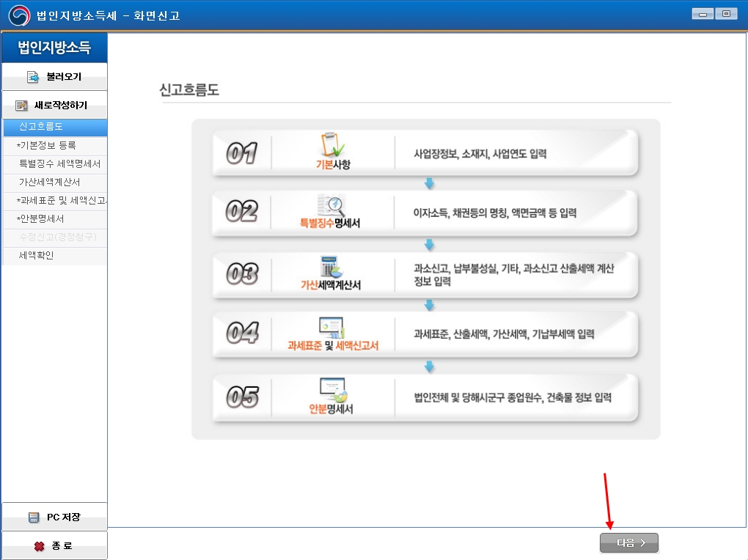The height and width of the screenshot is (560, 748).
Task: Open *안분명세서 sidebar item
Action: click(x=55, y=219)
